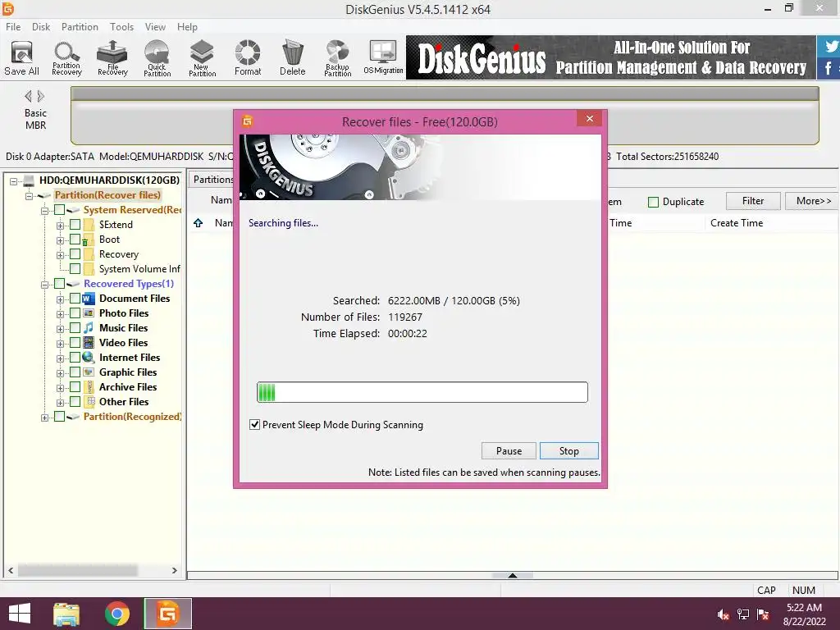Click the Delete trash icon
The width and height of the screenshot is (840, 630).
coord(293,58)
